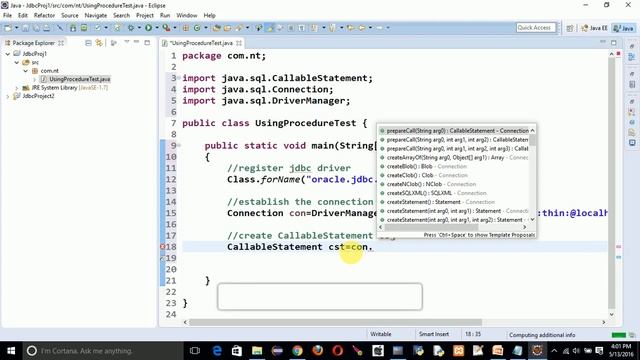640x360 pixels.
Task: Switch to the Java EE perspective
Action: point(594,28)
